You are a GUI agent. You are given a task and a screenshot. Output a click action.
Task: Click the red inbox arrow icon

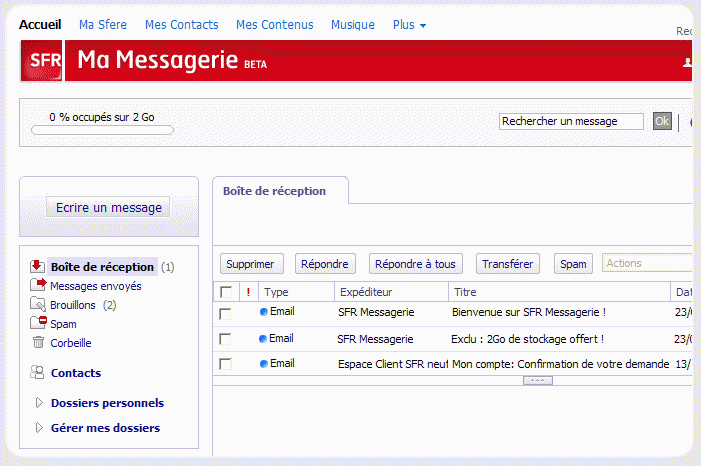37,266
